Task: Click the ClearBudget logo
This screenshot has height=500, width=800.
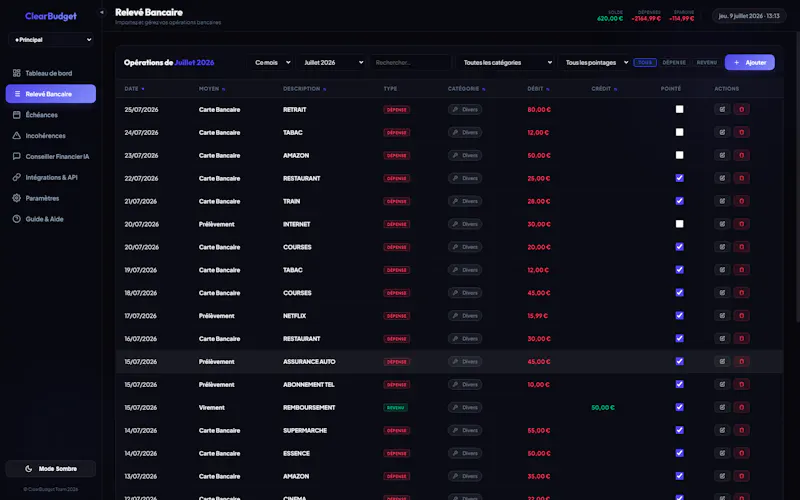Action: point(51,16)
